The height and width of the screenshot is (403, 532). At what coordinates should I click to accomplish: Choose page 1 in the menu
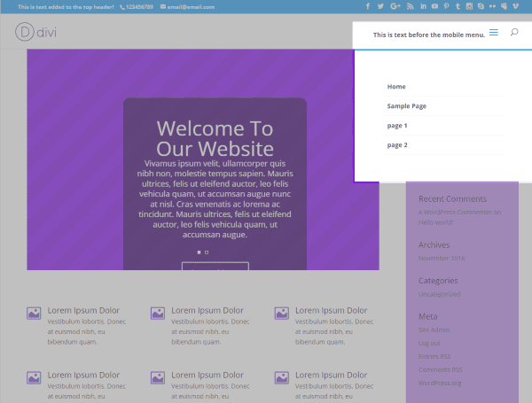[397, 126]
